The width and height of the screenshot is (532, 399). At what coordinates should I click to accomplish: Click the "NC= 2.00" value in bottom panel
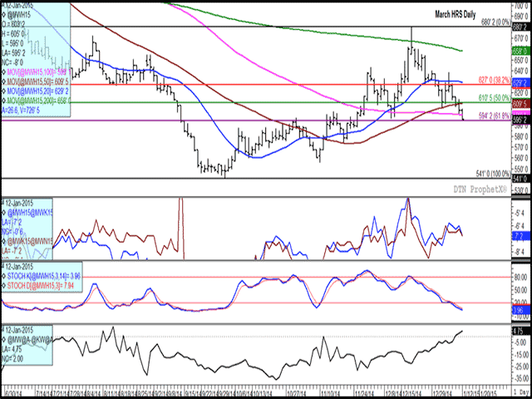tap(13, 358)
